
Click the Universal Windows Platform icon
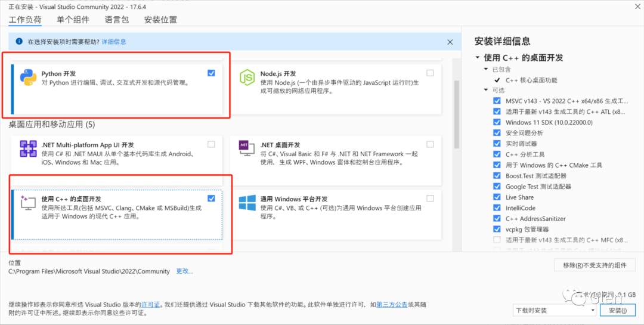coord(247,203)
